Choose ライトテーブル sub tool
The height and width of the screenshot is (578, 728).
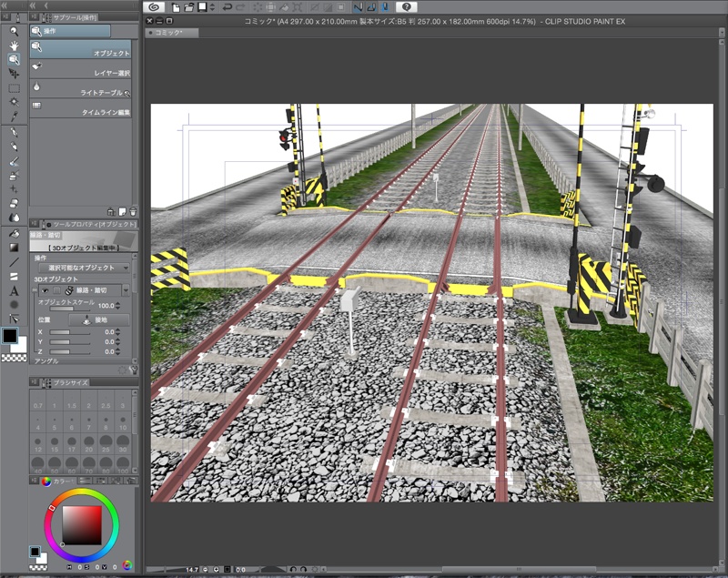coord(80,88)
